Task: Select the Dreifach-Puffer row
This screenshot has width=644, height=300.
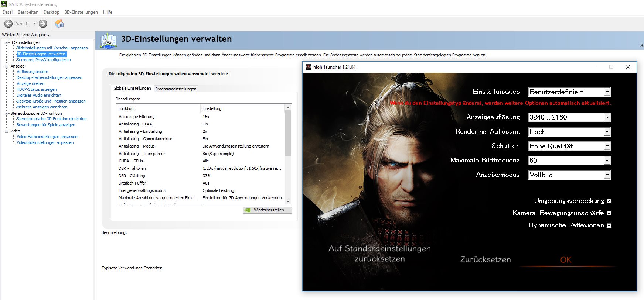Action: (201, 183)
